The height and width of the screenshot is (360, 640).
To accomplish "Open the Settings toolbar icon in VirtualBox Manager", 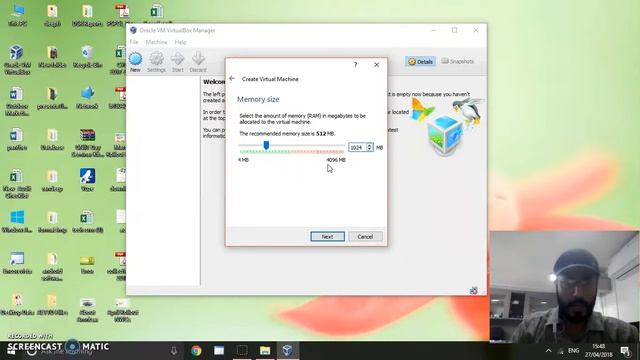I will point(156,62).
